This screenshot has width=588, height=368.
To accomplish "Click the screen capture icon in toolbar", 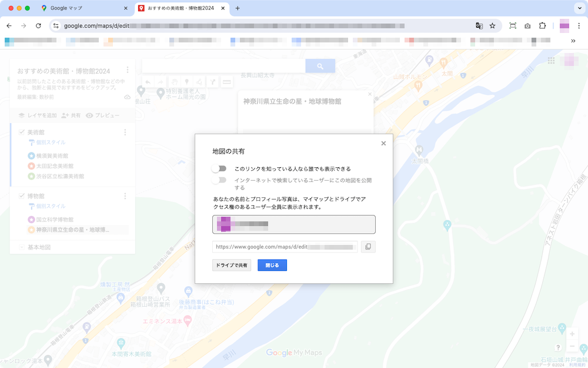I will [x=513, y=25].
